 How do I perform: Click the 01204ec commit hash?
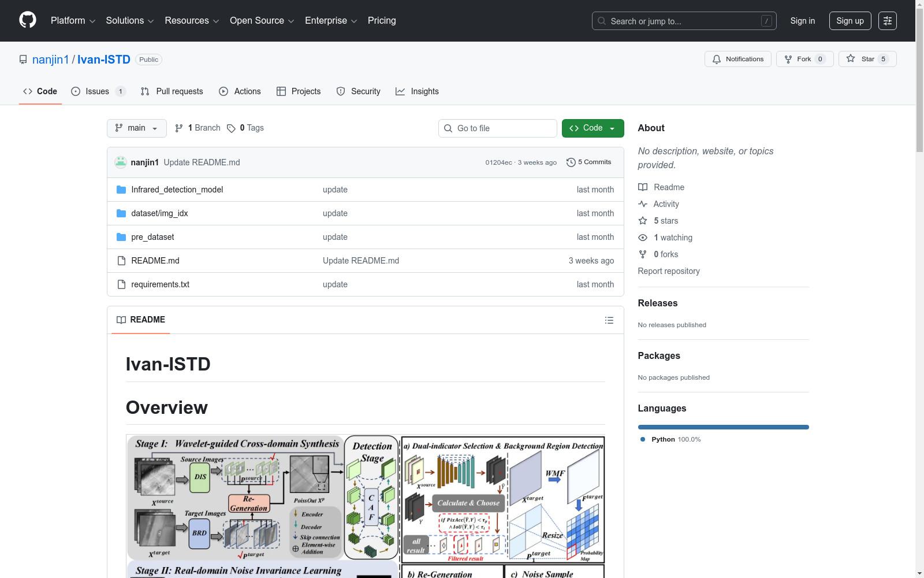pos(498,162)
